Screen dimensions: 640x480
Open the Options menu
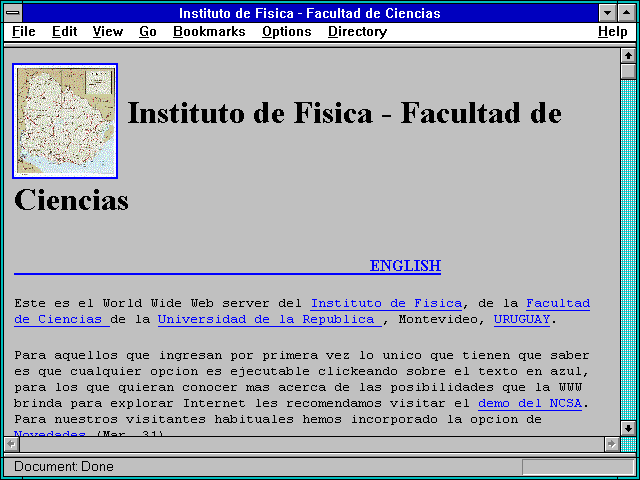point(287,32)
